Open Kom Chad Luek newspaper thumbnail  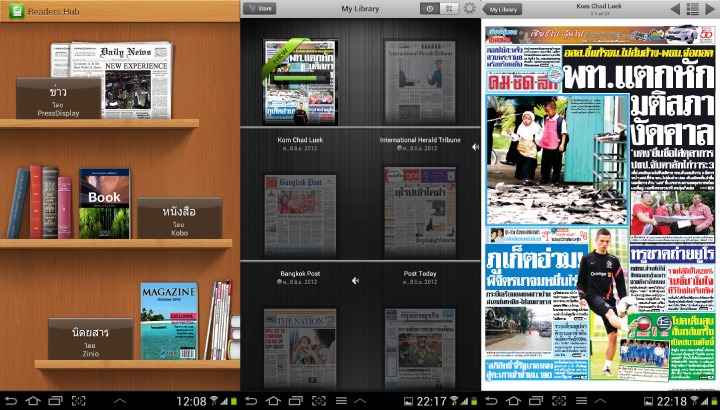[x=297, y=82]
